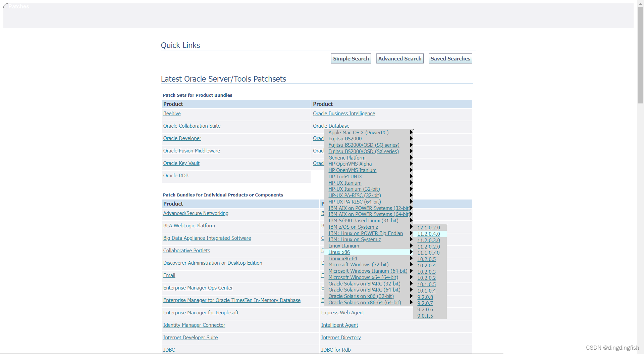The height and width of the screenshot is (354, 644).
Task: Select version 10.1.0.4 in the submenu
Action: tap(427, 291)
